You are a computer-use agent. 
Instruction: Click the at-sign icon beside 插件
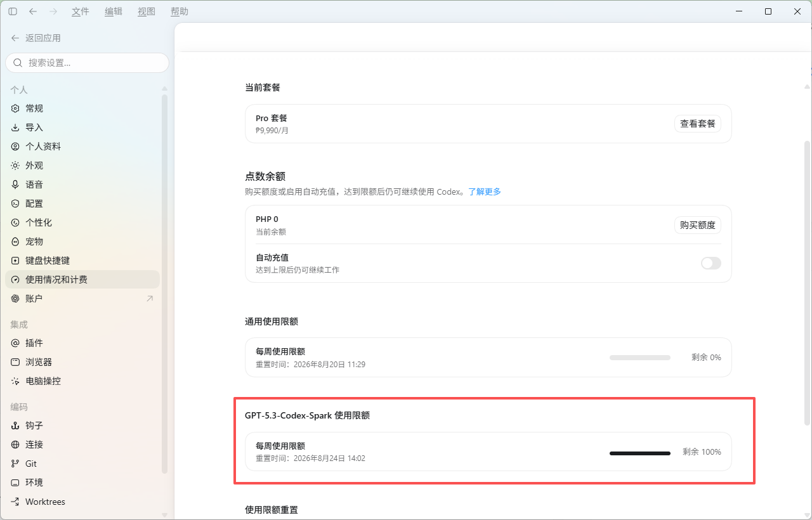[15, 343]
